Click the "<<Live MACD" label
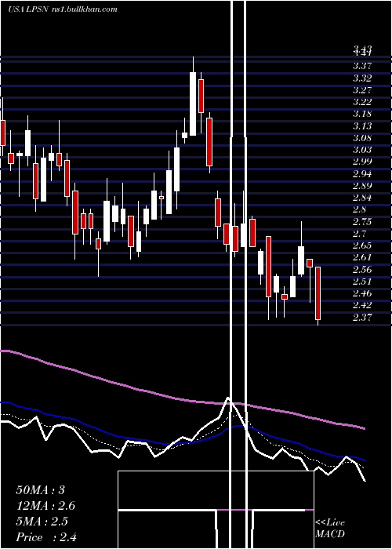Image resolution: width=392 pixels, height=549 pixels. (330, 528)
